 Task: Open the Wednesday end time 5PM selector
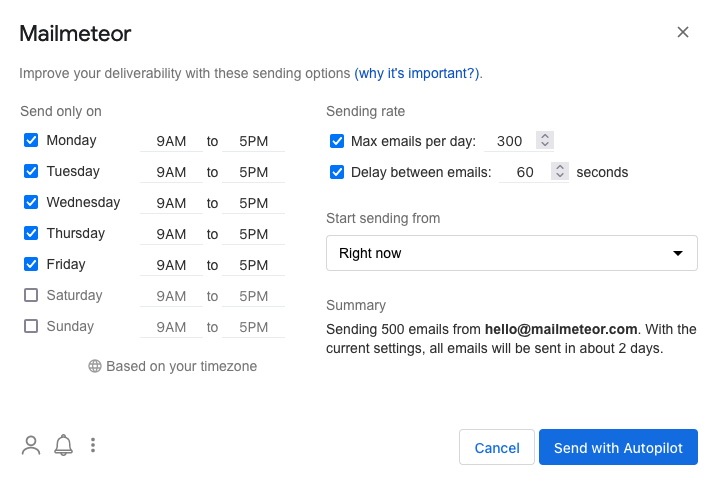click(x=253, y=203)
